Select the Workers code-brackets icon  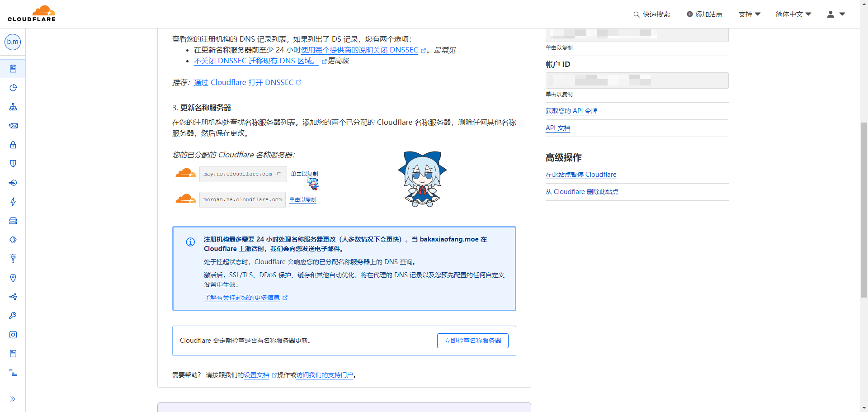pyautogui.click(x=13, y=240)
